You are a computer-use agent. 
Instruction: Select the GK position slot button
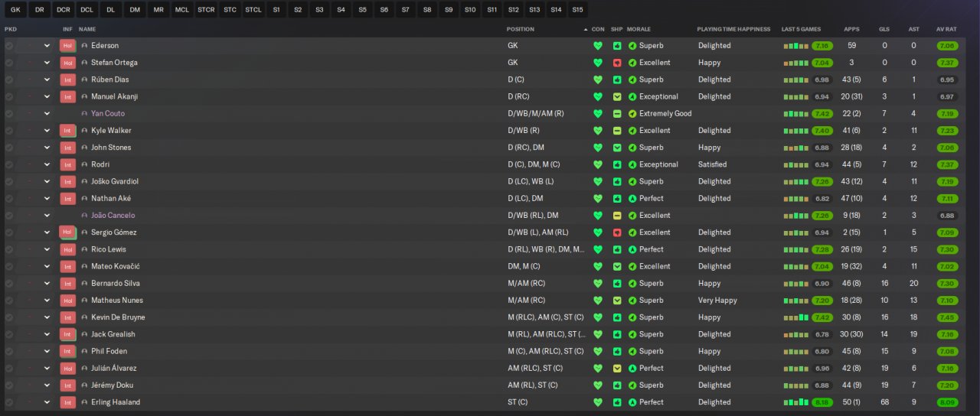[16, 10]
